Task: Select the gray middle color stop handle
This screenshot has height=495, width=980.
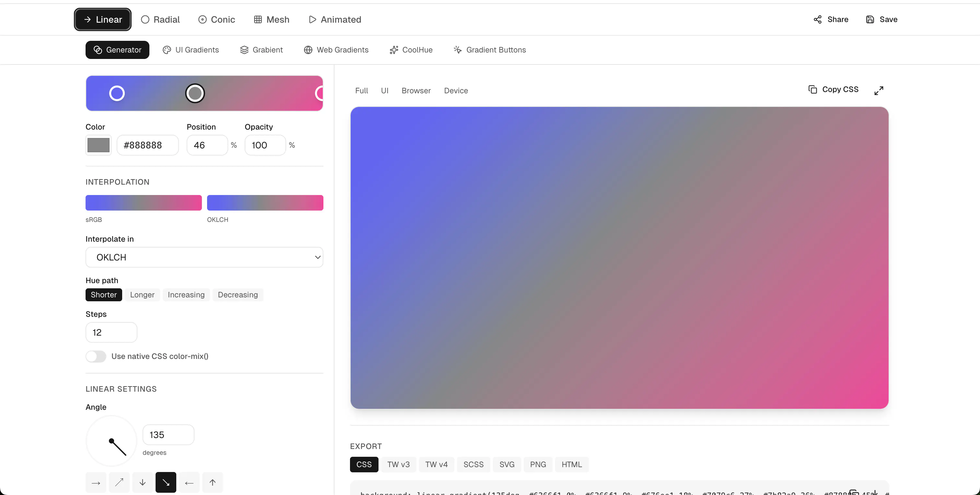Action: tap(195, 93)
